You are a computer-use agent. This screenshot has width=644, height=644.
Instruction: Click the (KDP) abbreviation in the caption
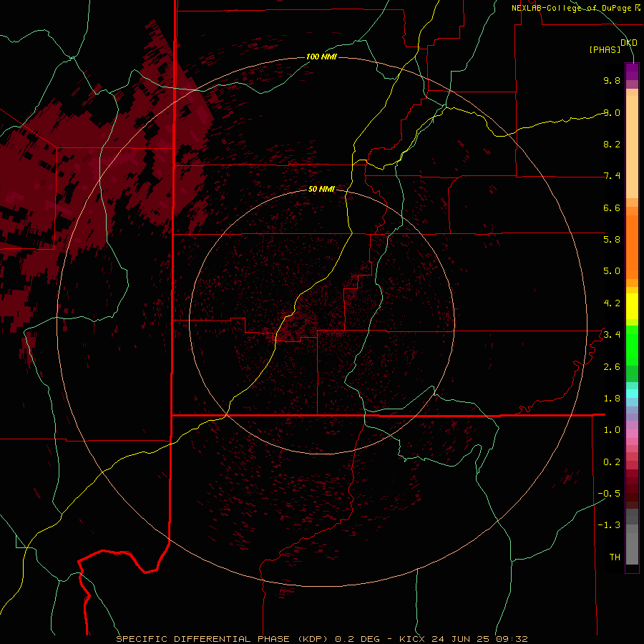(x=313, y=639)
